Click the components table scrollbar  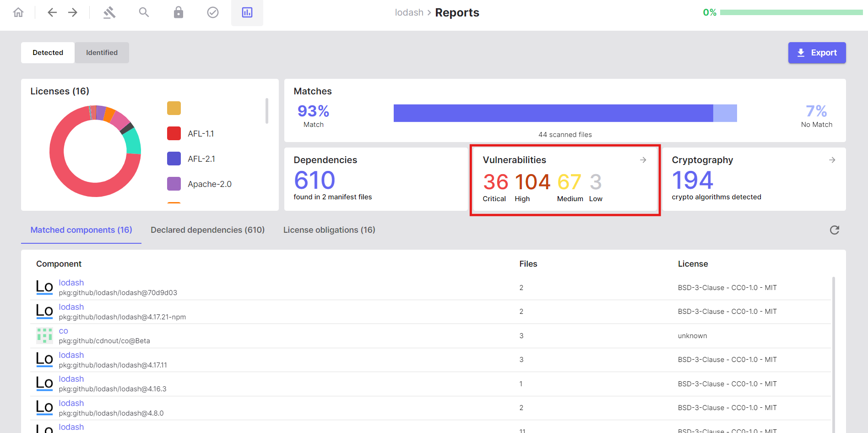(x=834, y=355)
